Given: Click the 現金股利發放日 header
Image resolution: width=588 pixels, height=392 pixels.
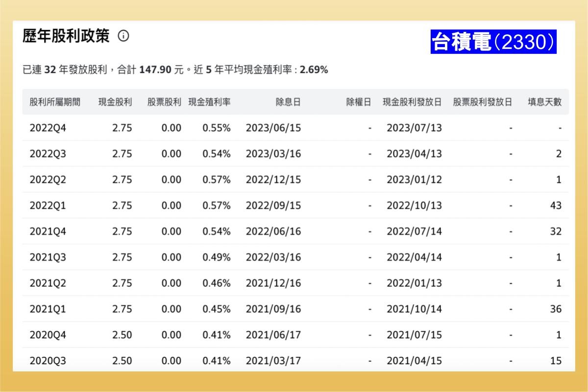Looking at the screenshot, I should 412,102.
